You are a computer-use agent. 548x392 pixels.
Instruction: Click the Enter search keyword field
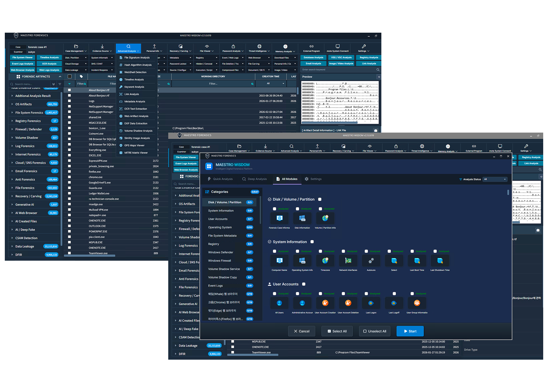tap(341, 69)
